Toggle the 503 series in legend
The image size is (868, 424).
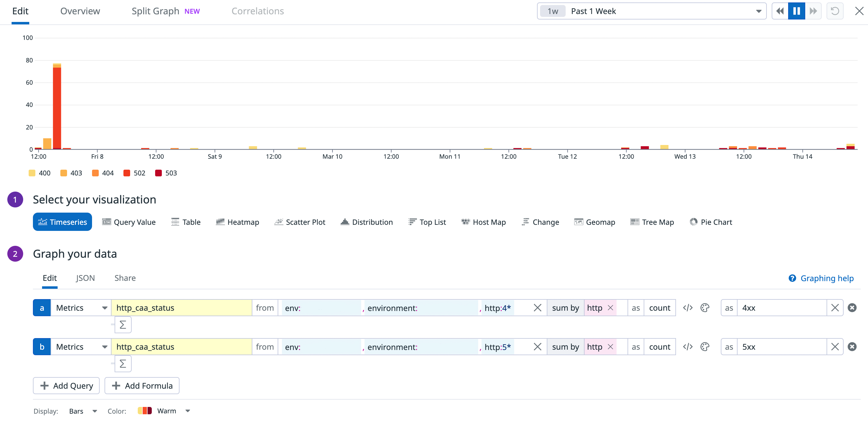click(166, 173)
